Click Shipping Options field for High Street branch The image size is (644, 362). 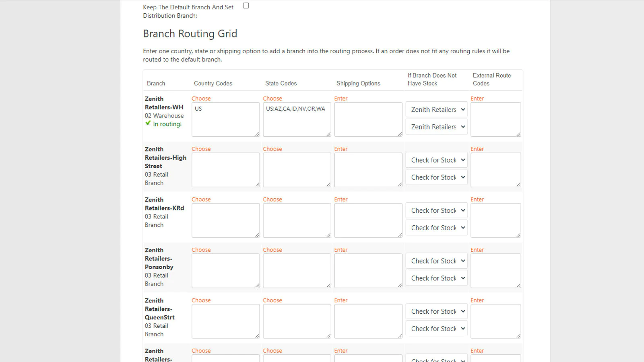[368, 170]
